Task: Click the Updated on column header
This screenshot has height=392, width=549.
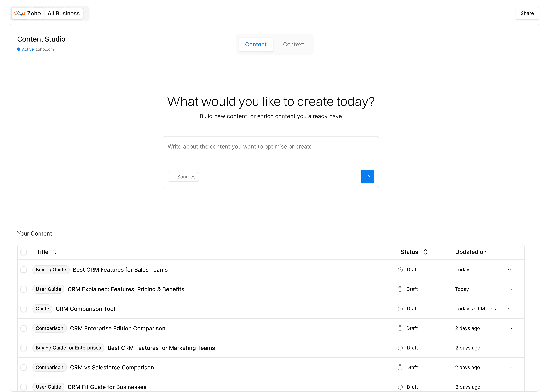Action: 471,252
